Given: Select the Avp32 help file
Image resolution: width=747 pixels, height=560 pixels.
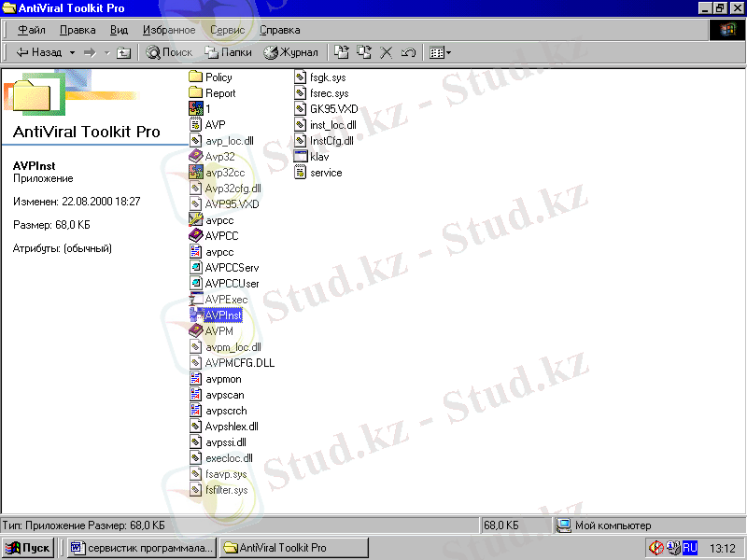Looking at the screenshot, I should pyautogui.click(x=212, y=157).
